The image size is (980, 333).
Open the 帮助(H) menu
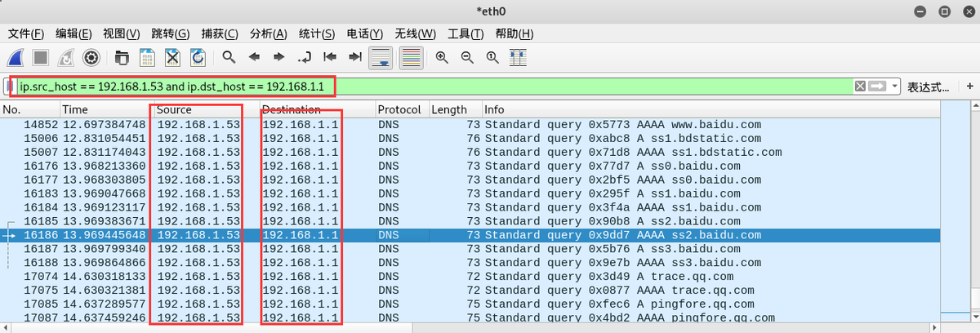coord(514,33)
